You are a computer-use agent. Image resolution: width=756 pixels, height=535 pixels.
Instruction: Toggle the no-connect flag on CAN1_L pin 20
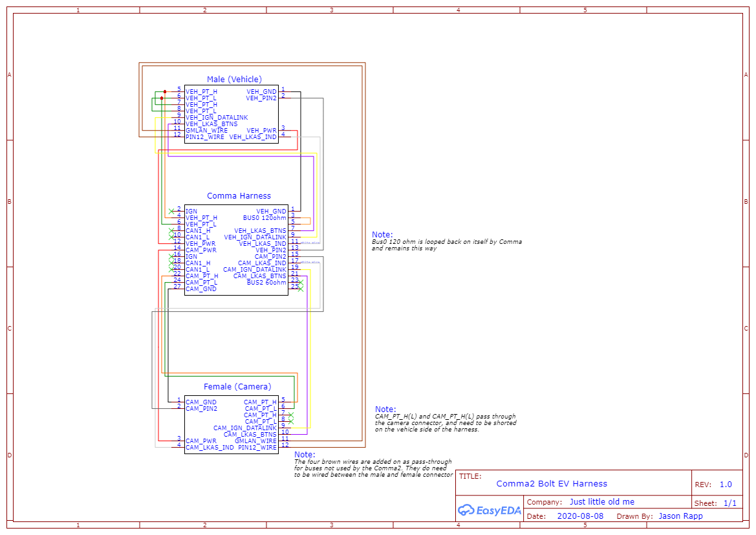click(x=171, y=268)
